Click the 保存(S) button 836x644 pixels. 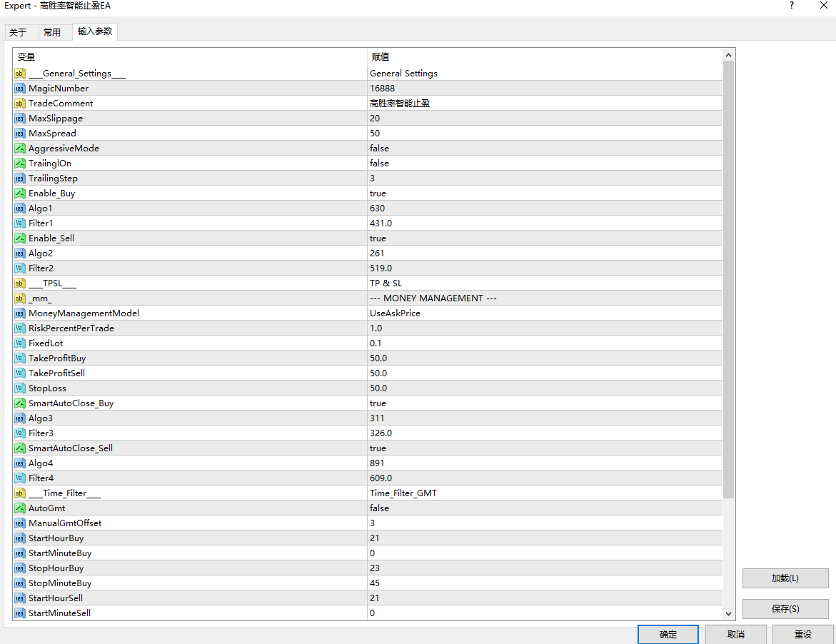(785, 609)
